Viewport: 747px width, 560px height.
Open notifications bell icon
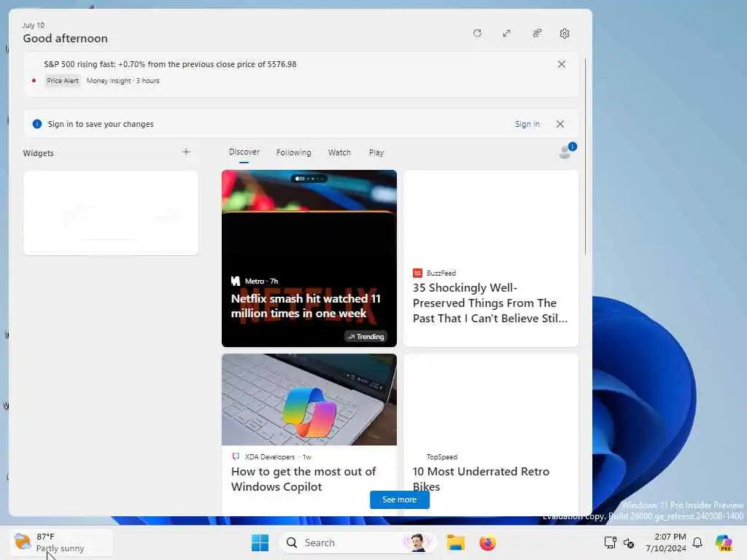click(697, 542)
